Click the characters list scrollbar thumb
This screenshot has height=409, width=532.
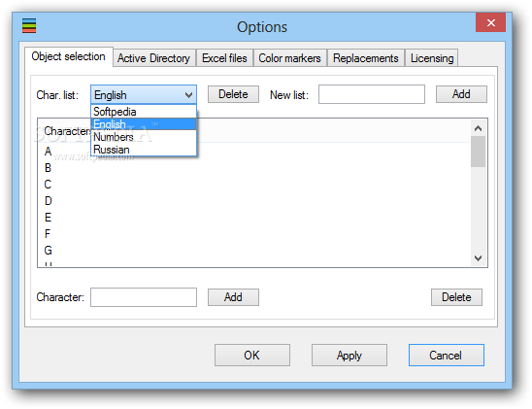click(x=478, y=152)
